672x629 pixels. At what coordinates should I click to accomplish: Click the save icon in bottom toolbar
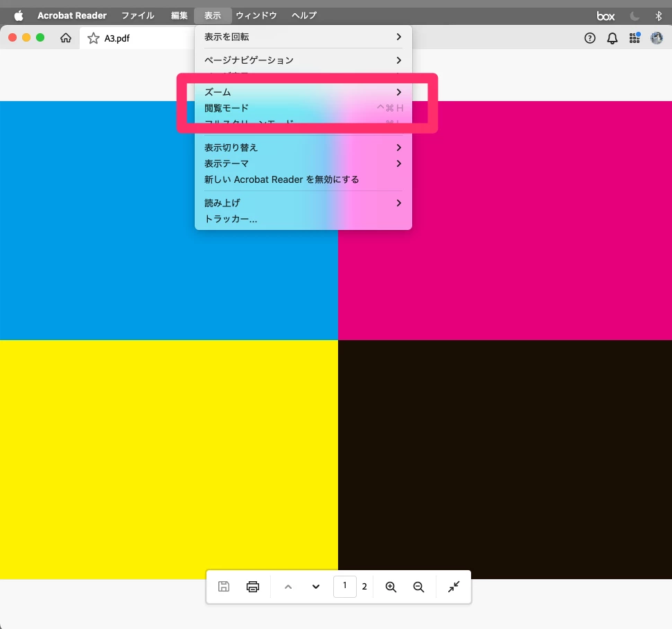click(x=224, y=586)
